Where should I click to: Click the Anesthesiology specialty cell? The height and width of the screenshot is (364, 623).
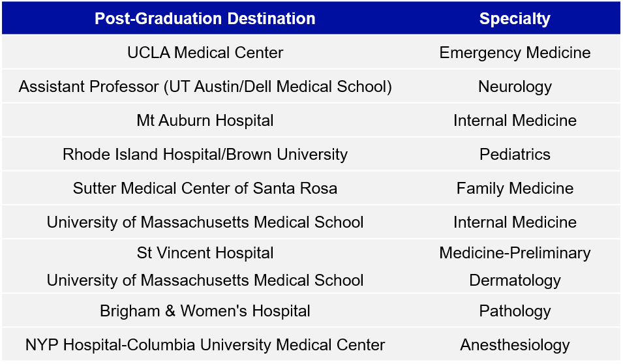pos(515,344)
